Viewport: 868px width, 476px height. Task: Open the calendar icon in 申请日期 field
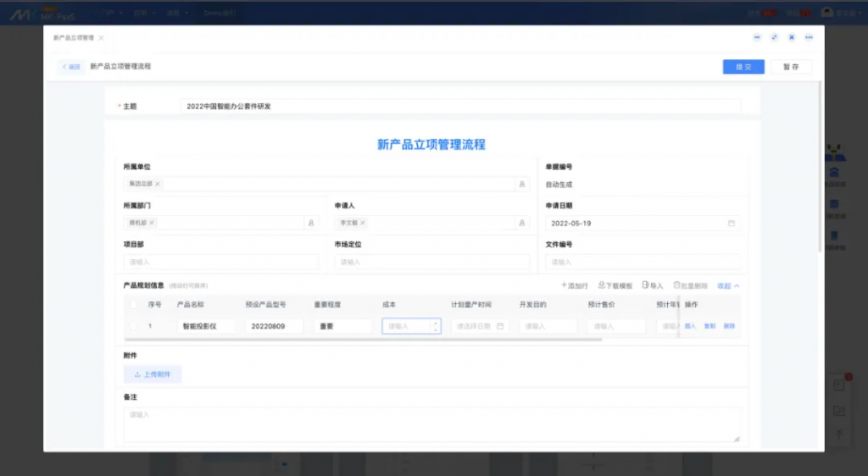(732, 224)
